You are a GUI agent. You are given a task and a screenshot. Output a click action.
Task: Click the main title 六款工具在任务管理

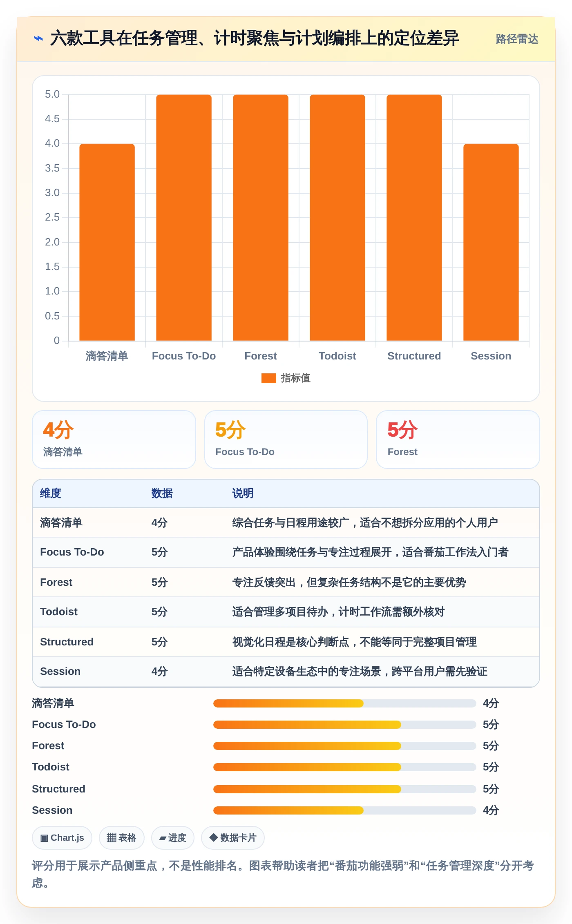click(x=255, y=39)
